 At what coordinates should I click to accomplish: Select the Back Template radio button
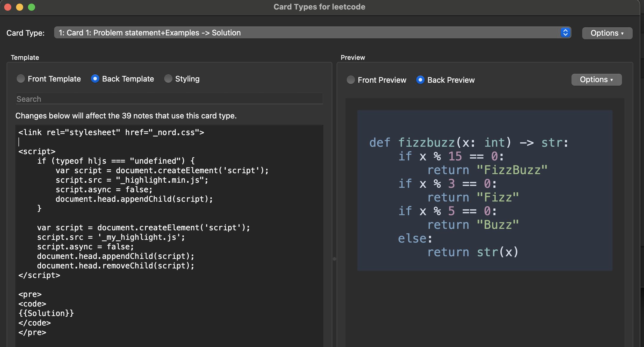coord(95,79)
